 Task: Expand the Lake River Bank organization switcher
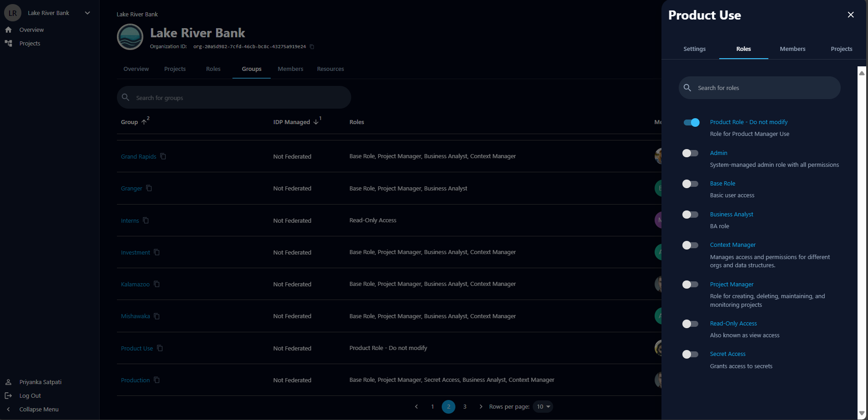87,13
